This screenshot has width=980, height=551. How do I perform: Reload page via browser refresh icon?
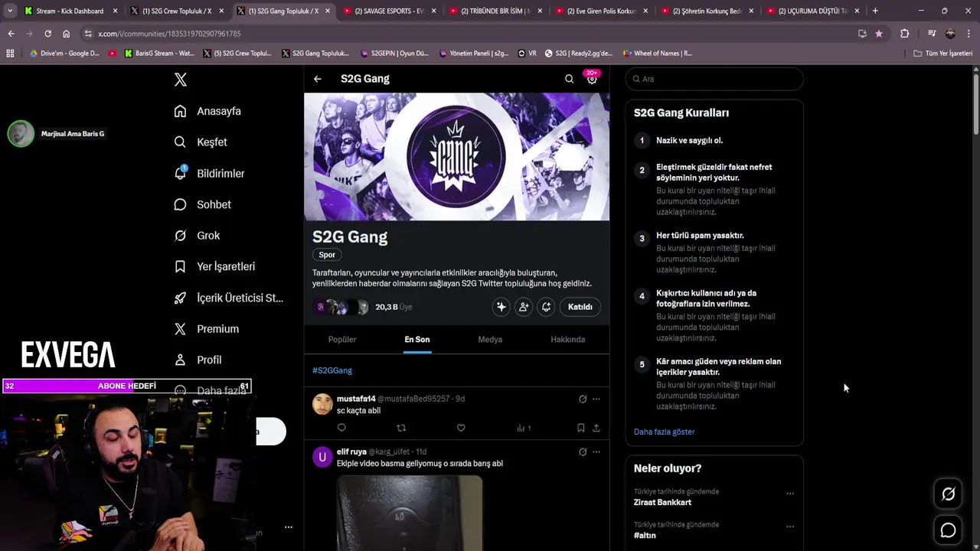click(x=47, y=34)
